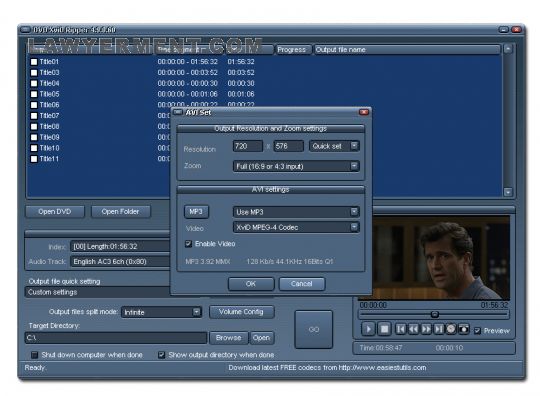Click the Progress column header
The width and height of the screenshot is (540, 396).
(293, 50)
